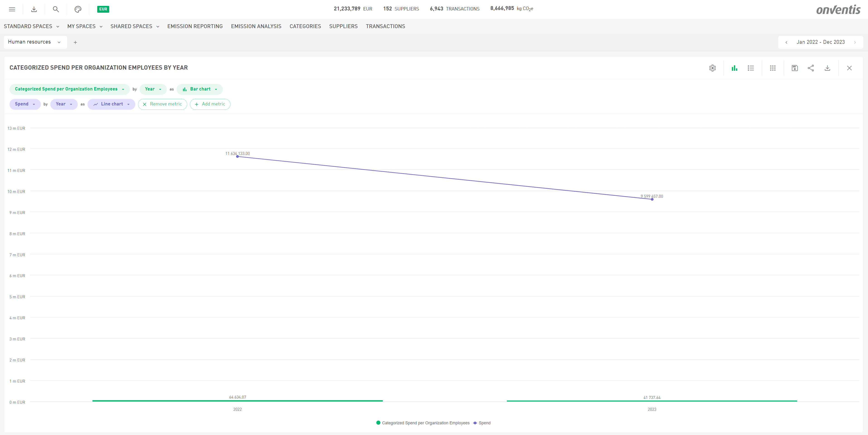Click the top toolbar download icon
The height and width of the screenshot is (435, 868).
34,9
